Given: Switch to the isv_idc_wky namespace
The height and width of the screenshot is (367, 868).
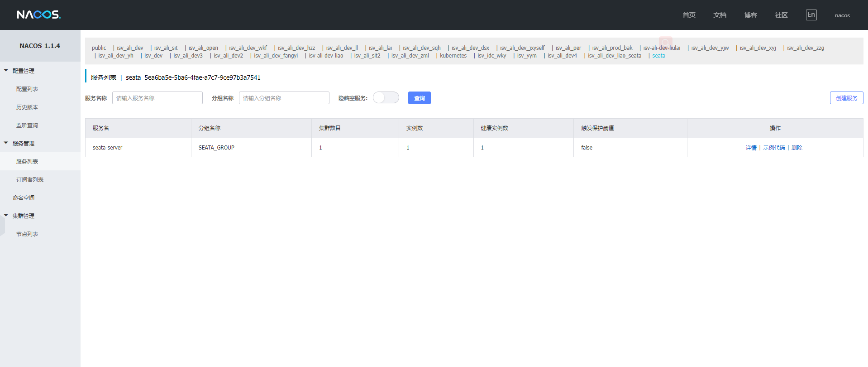Looking at the screenshot, I should (492, 56).
